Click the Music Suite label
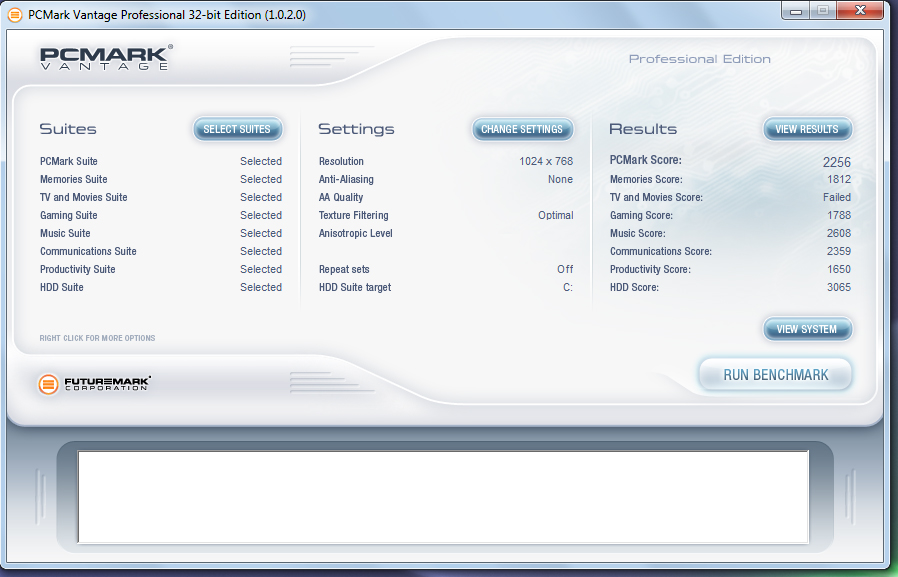The height and width of the screenshot is (577, 898). coord(65,234)
